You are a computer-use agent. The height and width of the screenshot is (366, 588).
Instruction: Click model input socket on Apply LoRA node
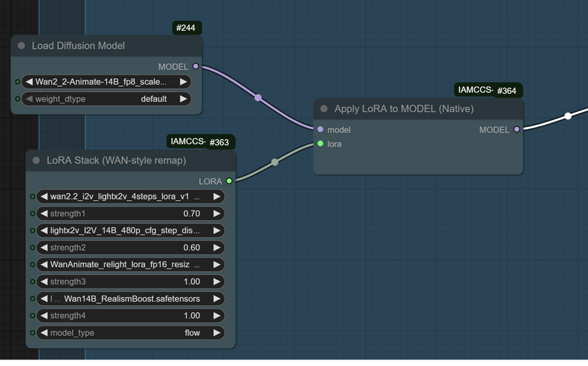(x=320, y=130)
